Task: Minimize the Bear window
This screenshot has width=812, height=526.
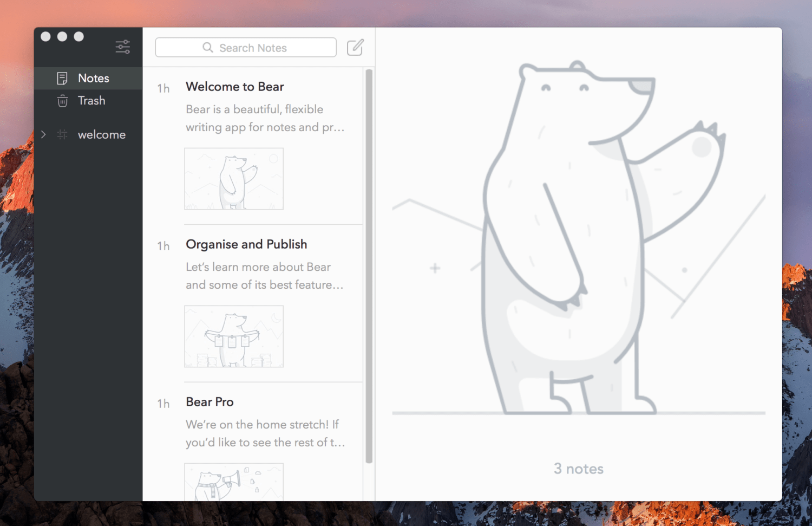Action: (62, 36)
